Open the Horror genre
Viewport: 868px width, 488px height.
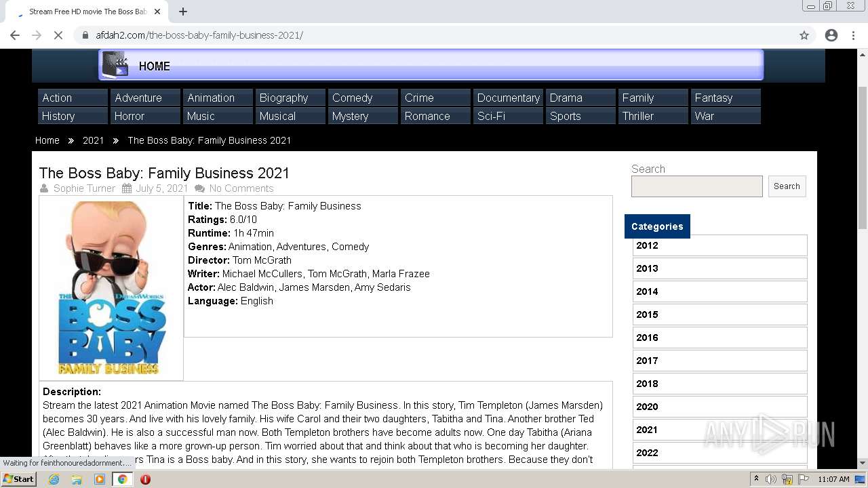(145, 116)
